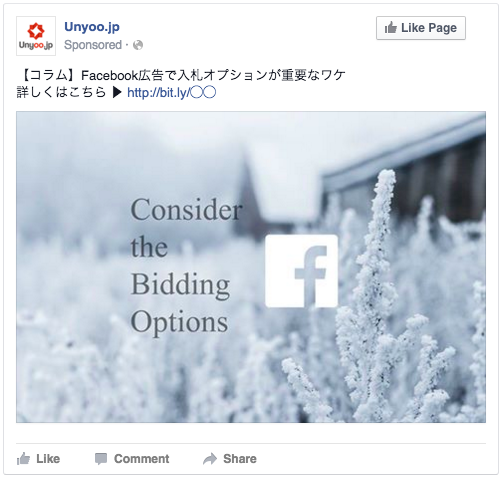Select the Share text label
This screenshot has height=479, width=502.
point(240,459)
